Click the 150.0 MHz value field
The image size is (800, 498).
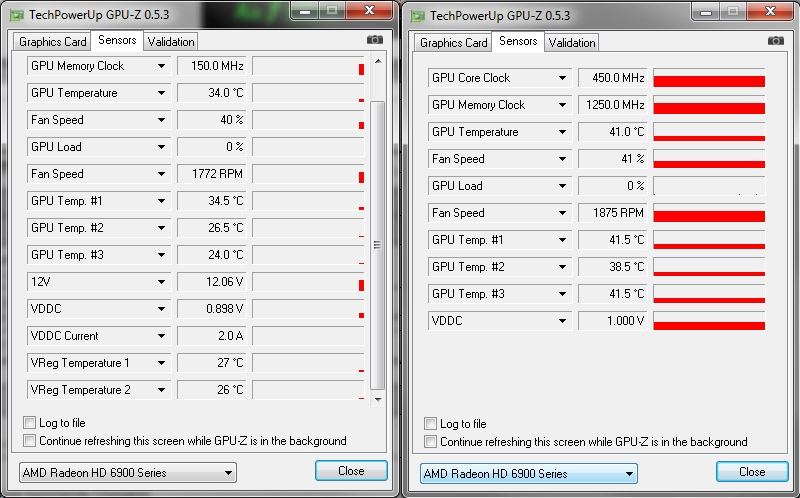click(212, 66)
